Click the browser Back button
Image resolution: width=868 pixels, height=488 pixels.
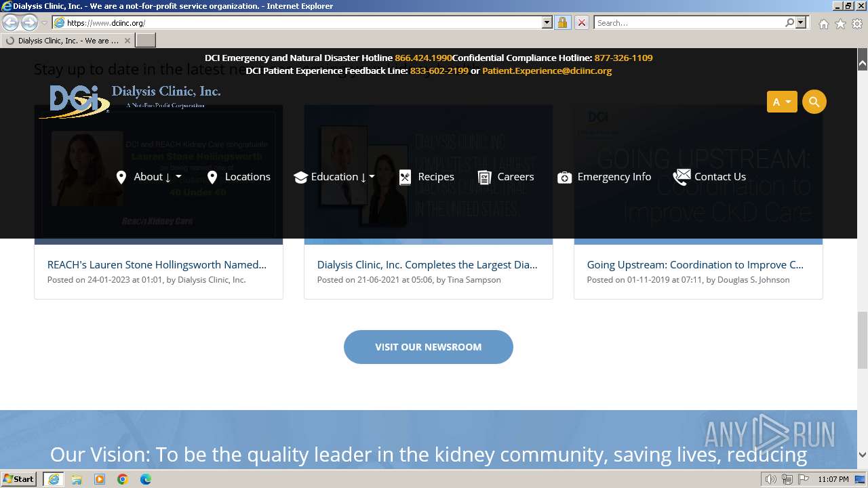(x=11, y=22)
